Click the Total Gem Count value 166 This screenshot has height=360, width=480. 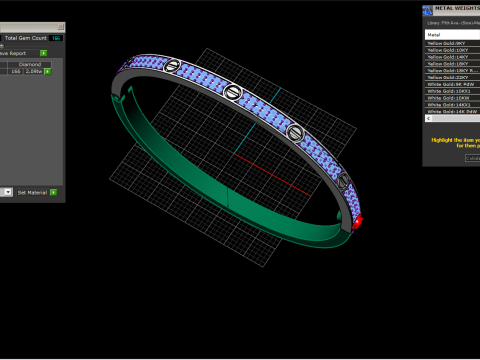pyautogui.click(x=56, y=38)
